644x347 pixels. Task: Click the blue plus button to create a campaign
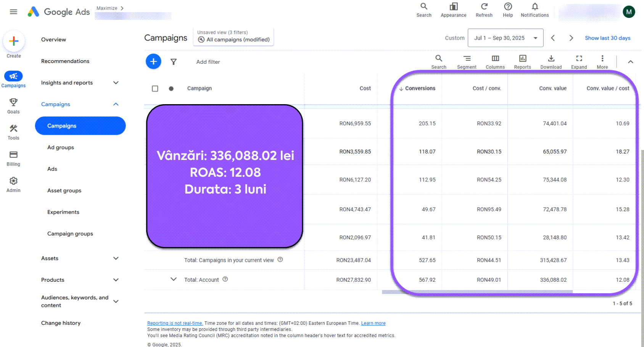click(x=153, y=61)
